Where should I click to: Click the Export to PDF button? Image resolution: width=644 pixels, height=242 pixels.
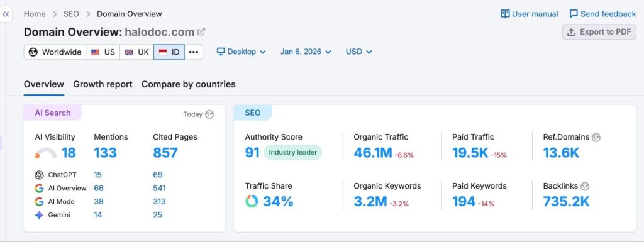pyautogui.click(x=599, y=32)
